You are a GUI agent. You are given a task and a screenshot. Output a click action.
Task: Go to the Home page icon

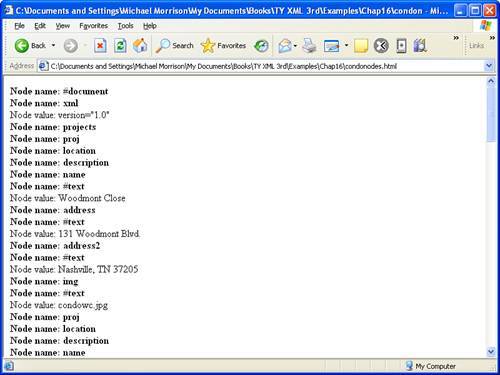[140, 46]
